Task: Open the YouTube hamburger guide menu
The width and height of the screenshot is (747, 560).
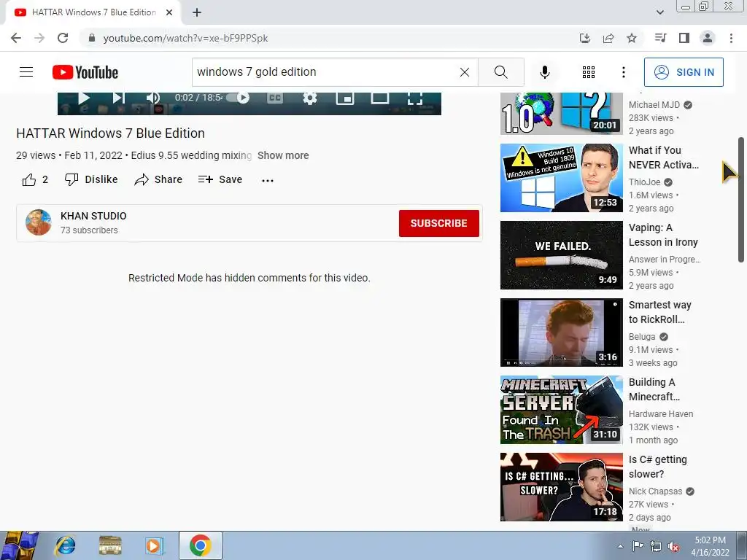Action: click(26, 72)
